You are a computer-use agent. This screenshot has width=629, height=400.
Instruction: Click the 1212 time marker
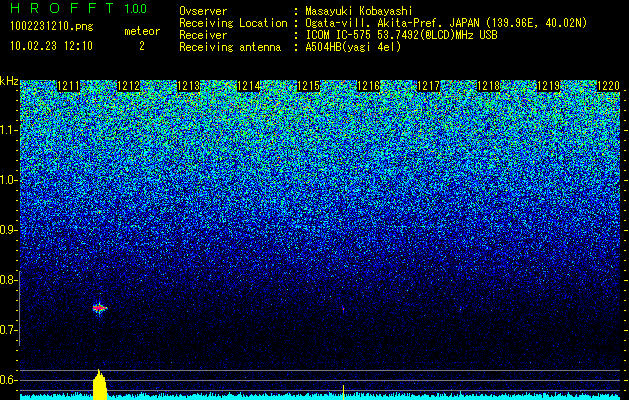tap(128, 86)
